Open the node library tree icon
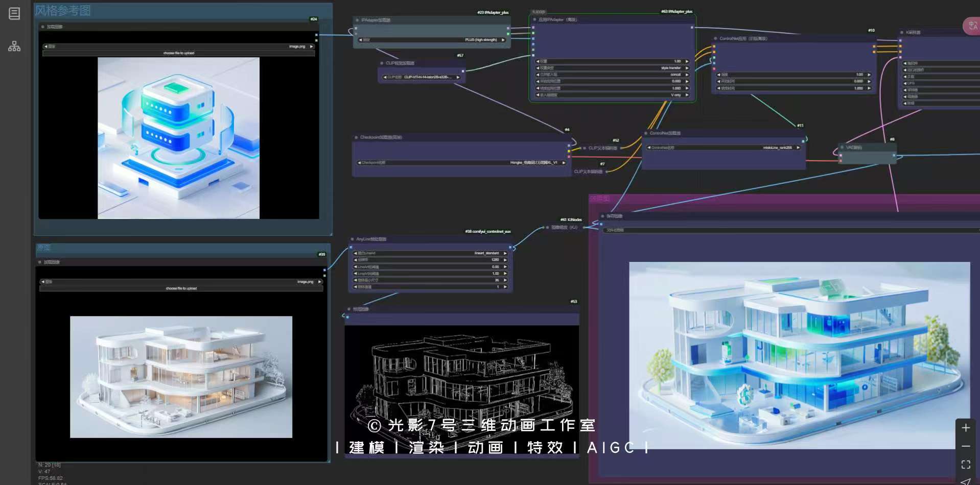The image size is (980, 485). click(x=14, y=46)
